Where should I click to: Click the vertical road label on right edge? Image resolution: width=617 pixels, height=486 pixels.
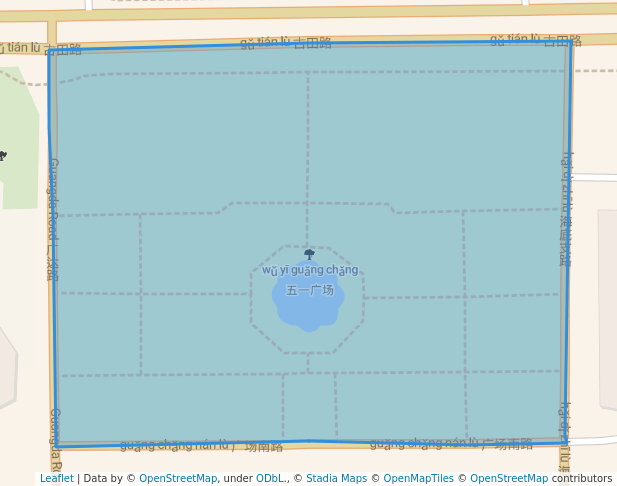click(566, 208)
